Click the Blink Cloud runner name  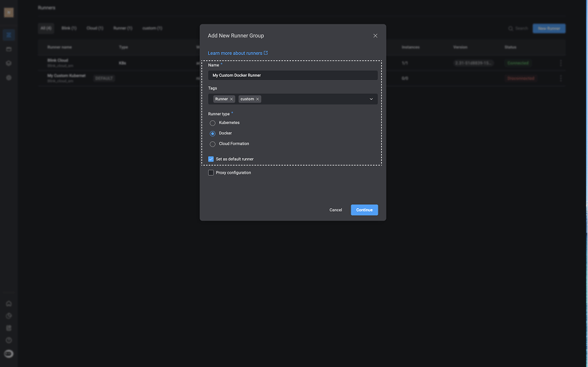pos(58,60)
